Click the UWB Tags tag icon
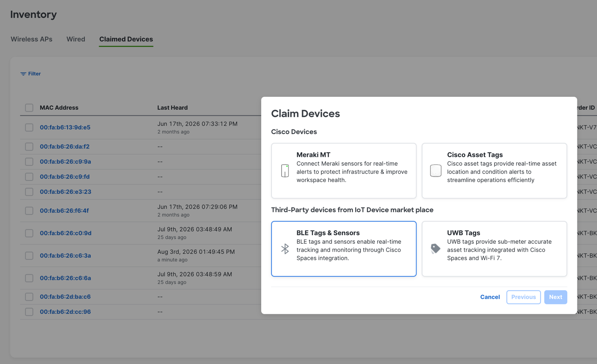Image resolution: width=597 pixels, height=364 pixels. click(x=435, y=249)
